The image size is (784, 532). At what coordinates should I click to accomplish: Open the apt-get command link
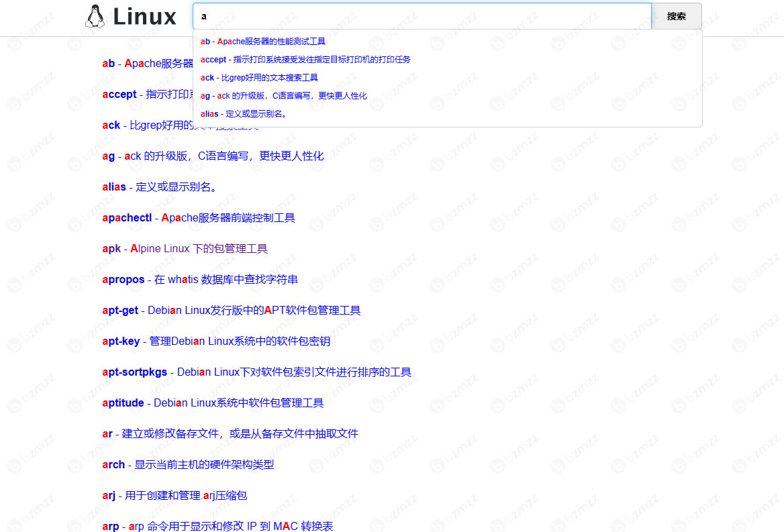point(232,311)
